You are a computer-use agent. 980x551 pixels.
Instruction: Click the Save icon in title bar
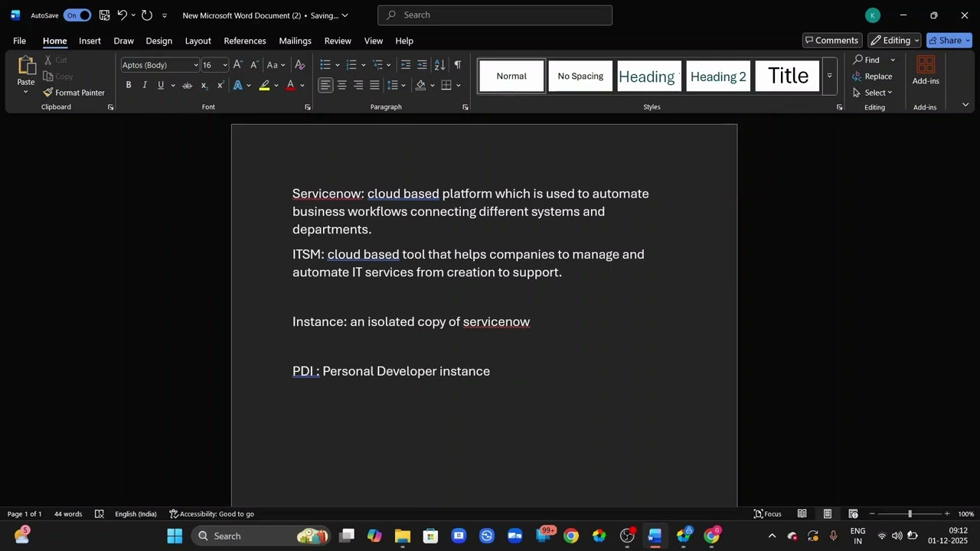[104, 15]
